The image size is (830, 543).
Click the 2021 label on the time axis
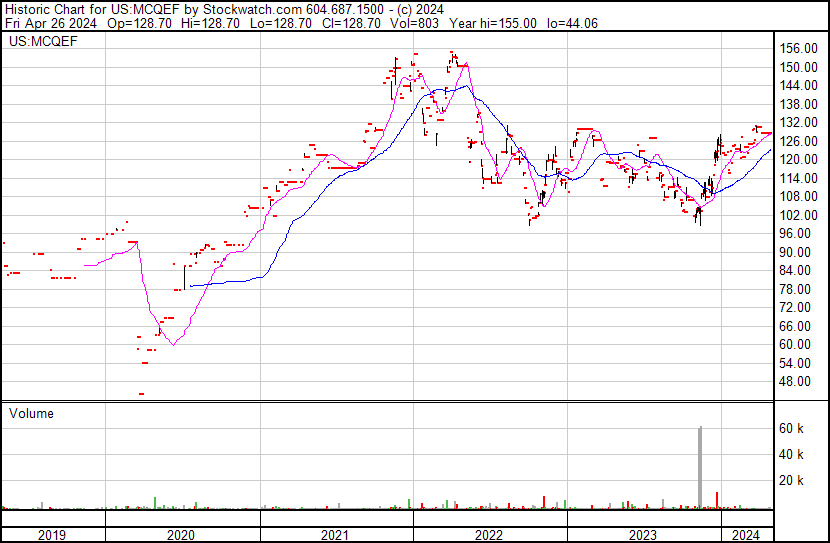tap(337, 535)
